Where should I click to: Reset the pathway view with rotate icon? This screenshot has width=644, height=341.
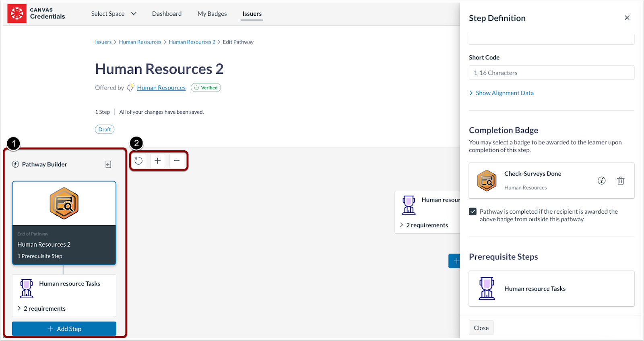(138, 161)
